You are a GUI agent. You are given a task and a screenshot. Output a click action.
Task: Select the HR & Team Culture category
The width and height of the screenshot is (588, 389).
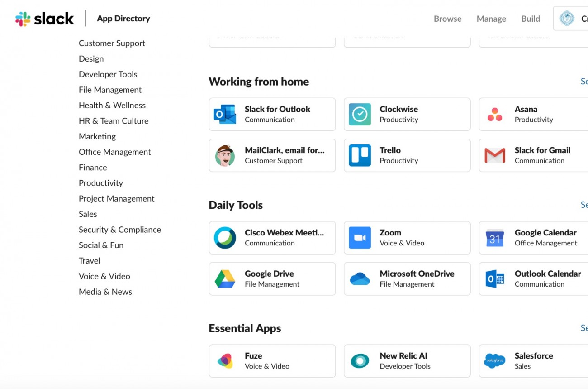coord(114,121)
